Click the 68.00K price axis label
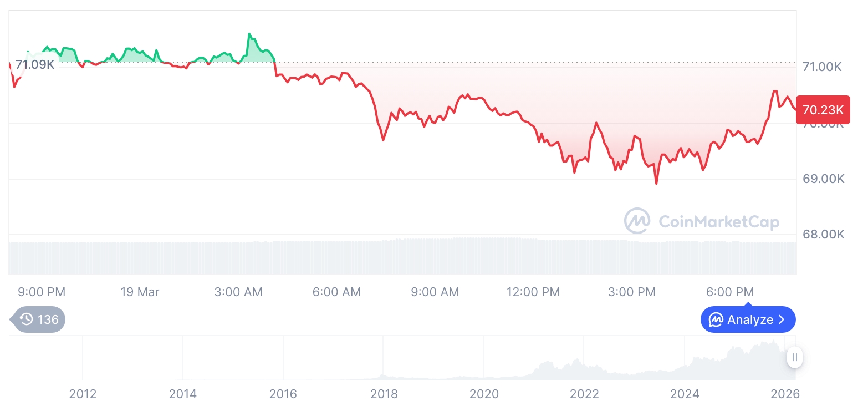Image resolution: width=868 pixels, height=406 pixels. coord(823,234)
